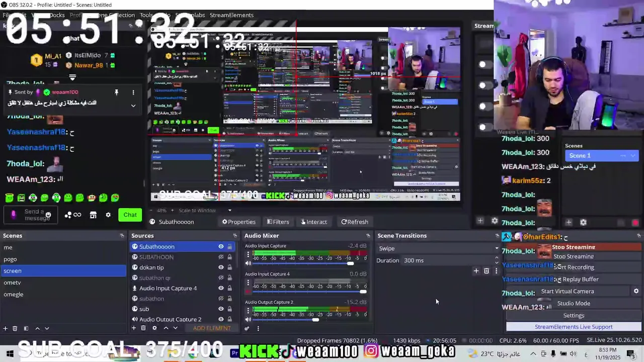Image resolution: width=644 pixels, height=362 pixels.
Task: Click the green Chat send button
Action: pos(130,215)
